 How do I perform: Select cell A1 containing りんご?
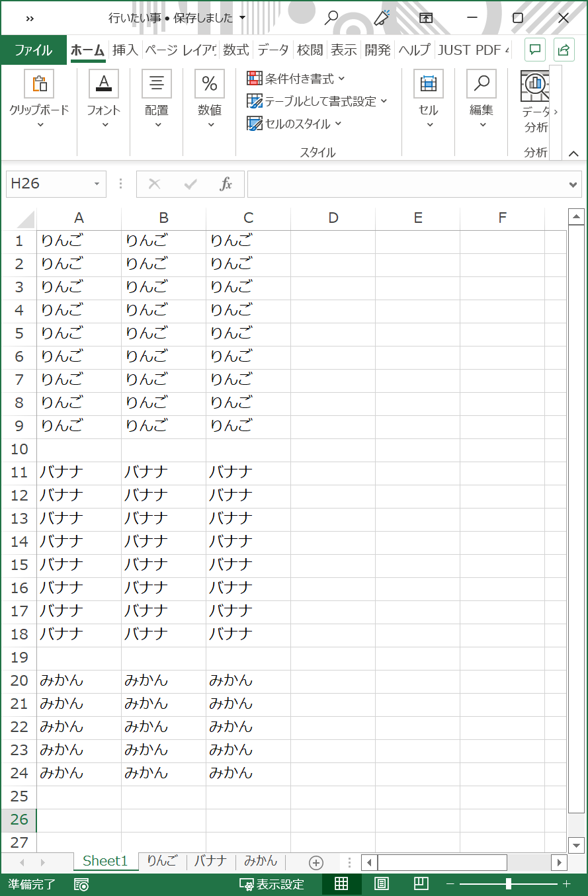pos(79,241)
